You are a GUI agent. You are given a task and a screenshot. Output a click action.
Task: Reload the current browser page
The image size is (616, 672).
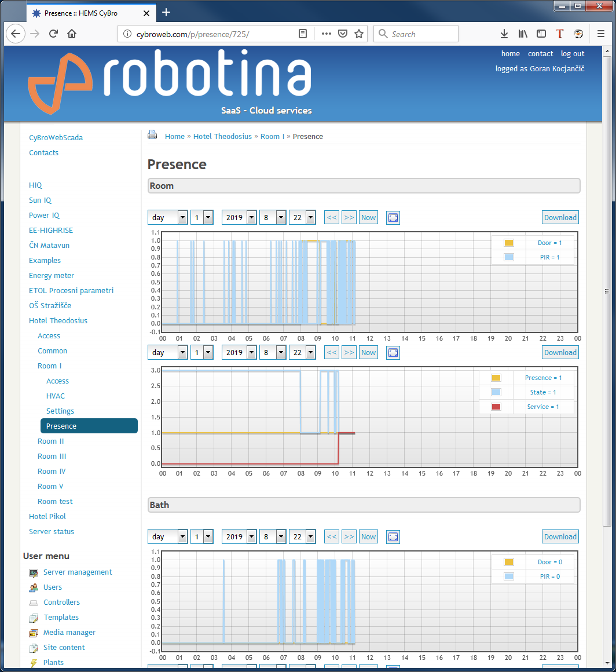pyautogui.click(x=53, y=34)
